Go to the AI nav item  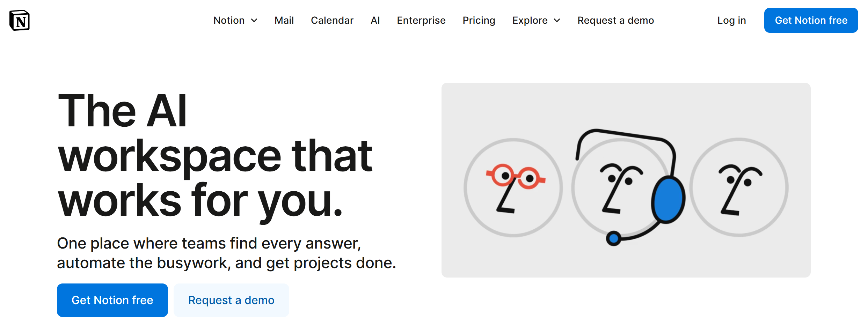(375, 20)
